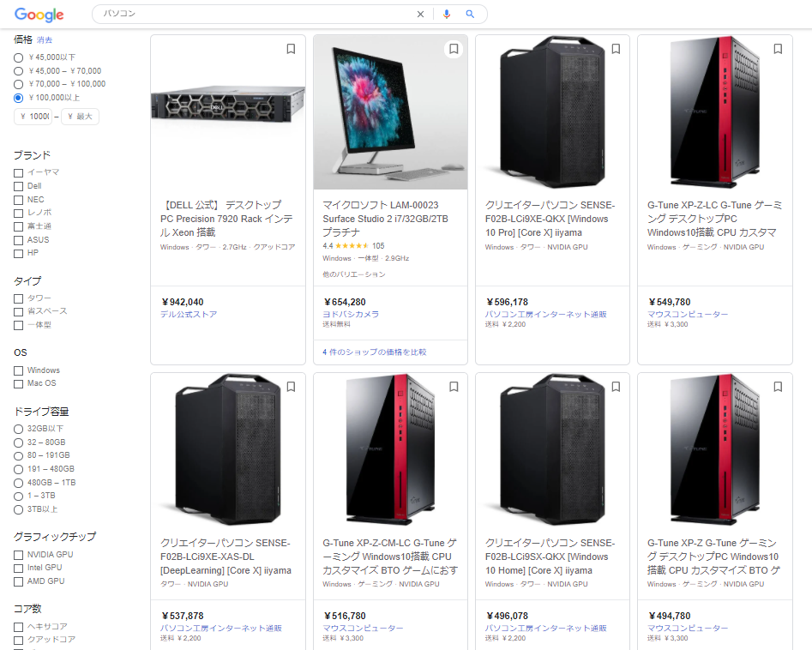This screenshot has height=650, width=812.
Task: Bookmark the G-Tune XP-Z-LC gaming PC
Action: tap(778, 49)
